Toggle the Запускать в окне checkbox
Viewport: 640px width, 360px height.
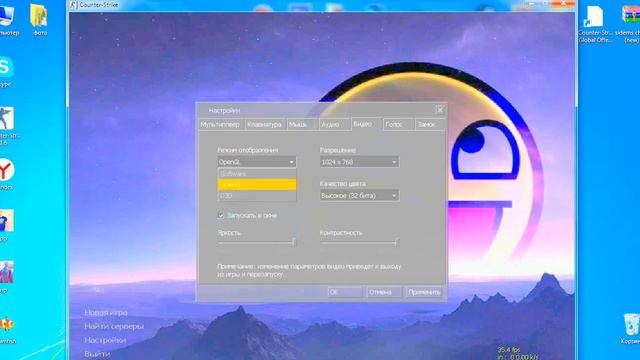coord(221,216)
